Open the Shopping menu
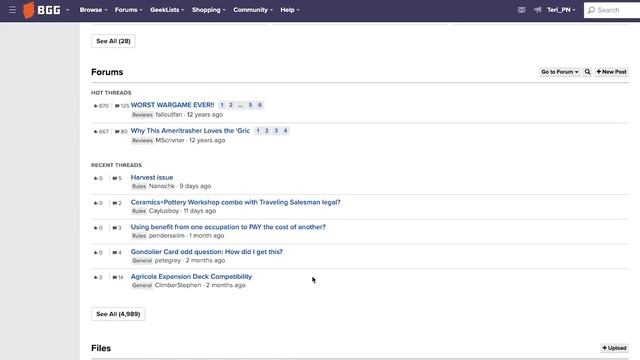The height and width of the screenshot is (360, 640). pos(209,10)
